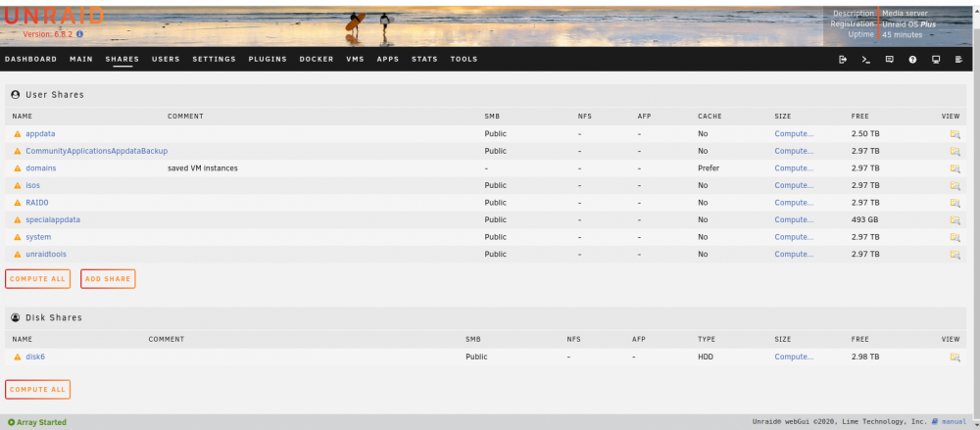Click the info icon next to Version 6.8.2

(x=79, y=34)
